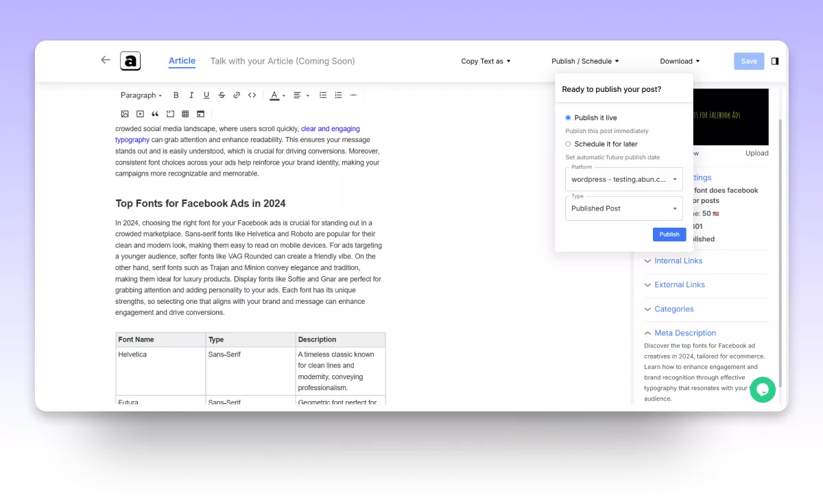Toggle the right sidebar panel icon
Viewport: 823px width, 504px height.
[x=775, y=61]
